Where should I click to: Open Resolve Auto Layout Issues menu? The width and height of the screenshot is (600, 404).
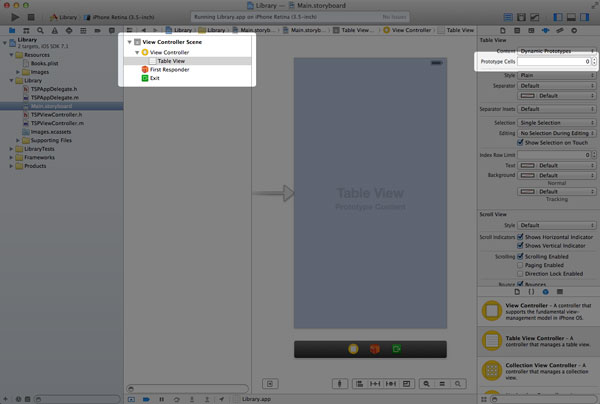coord(391,384)
